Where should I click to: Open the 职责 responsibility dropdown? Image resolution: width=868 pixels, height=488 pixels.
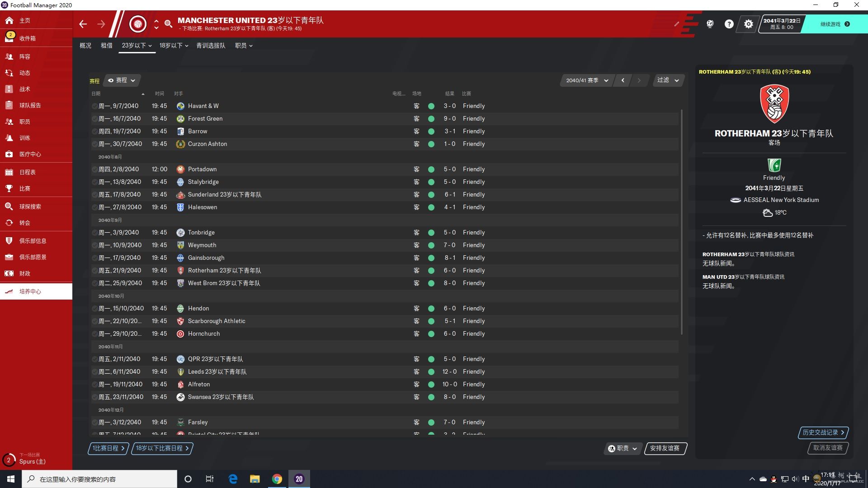coord(623,448)
